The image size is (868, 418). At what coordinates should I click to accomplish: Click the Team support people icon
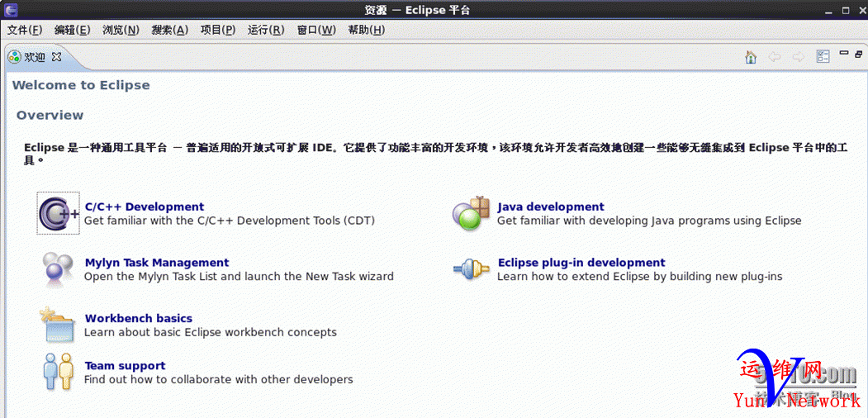click(58, 372)
